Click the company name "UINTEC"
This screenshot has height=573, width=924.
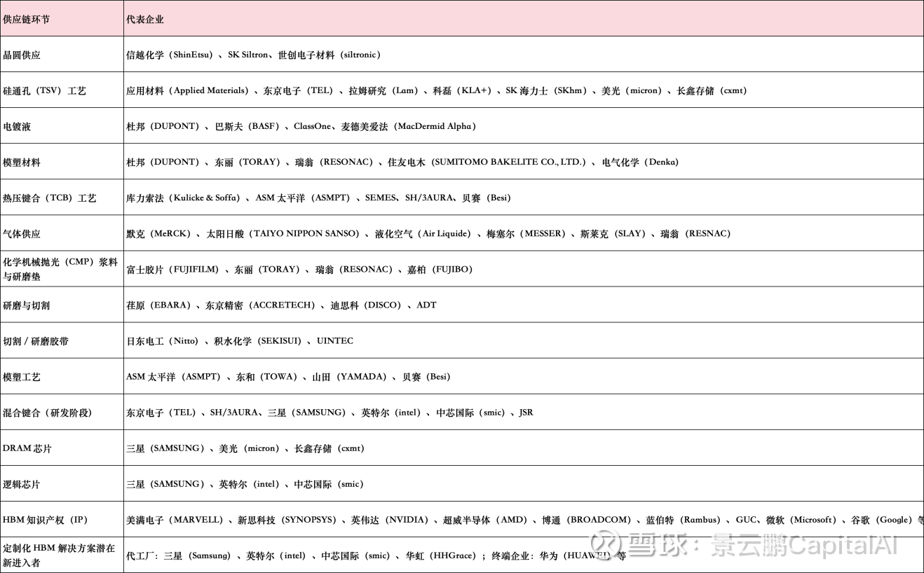[335, 340]
